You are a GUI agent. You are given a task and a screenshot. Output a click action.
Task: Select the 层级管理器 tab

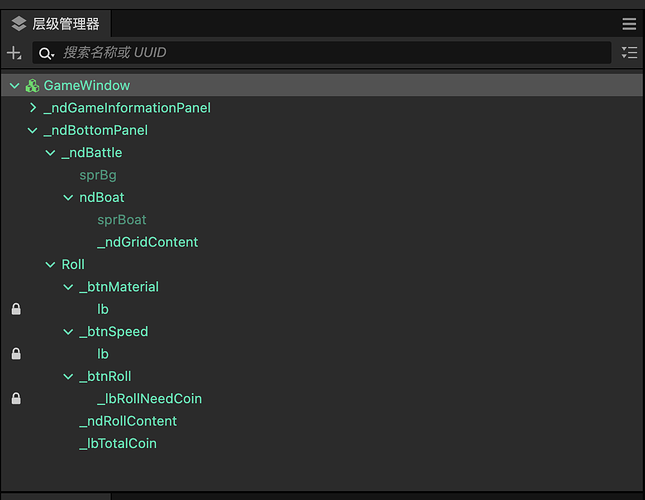click(x=56, y=24)
